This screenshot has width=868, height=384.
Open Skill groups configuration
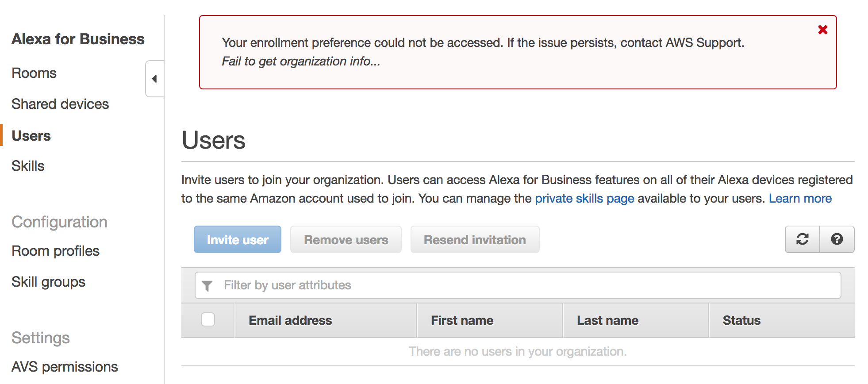click(48, 282)
